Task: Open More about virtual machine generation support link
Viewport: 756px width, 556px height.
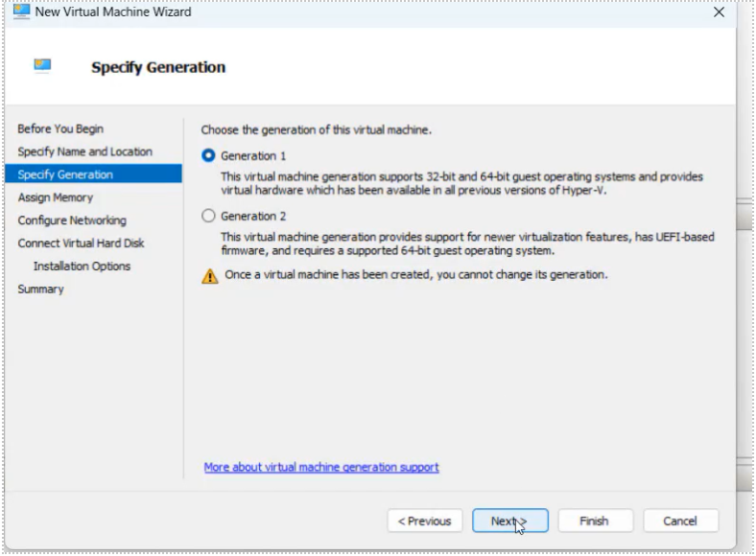Action: 321,467
